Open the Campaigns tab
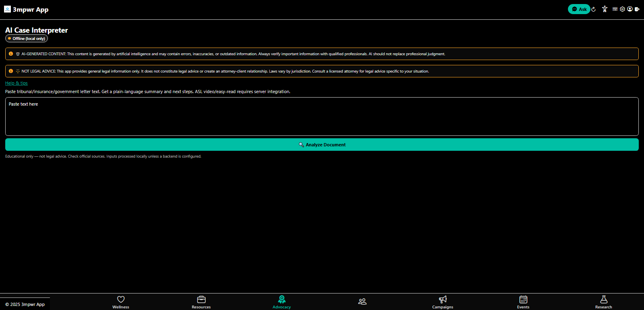 [x=443, y=302]
